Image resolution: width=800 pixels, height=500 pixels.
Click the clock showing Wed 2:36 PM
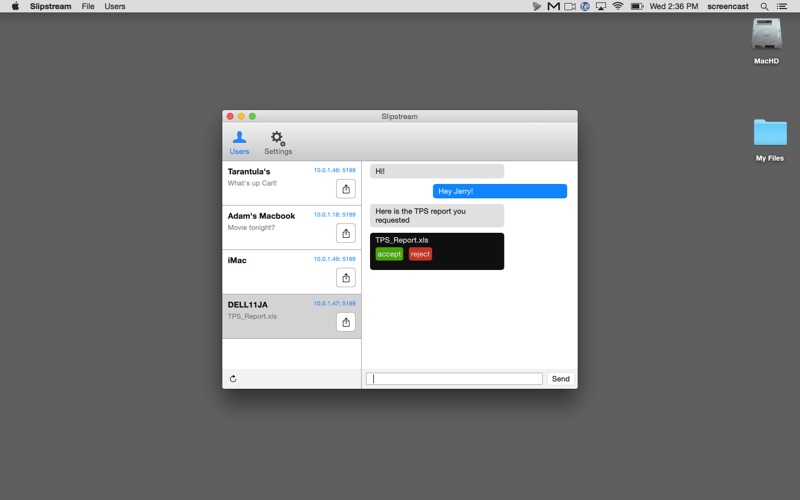pos(673,6)
